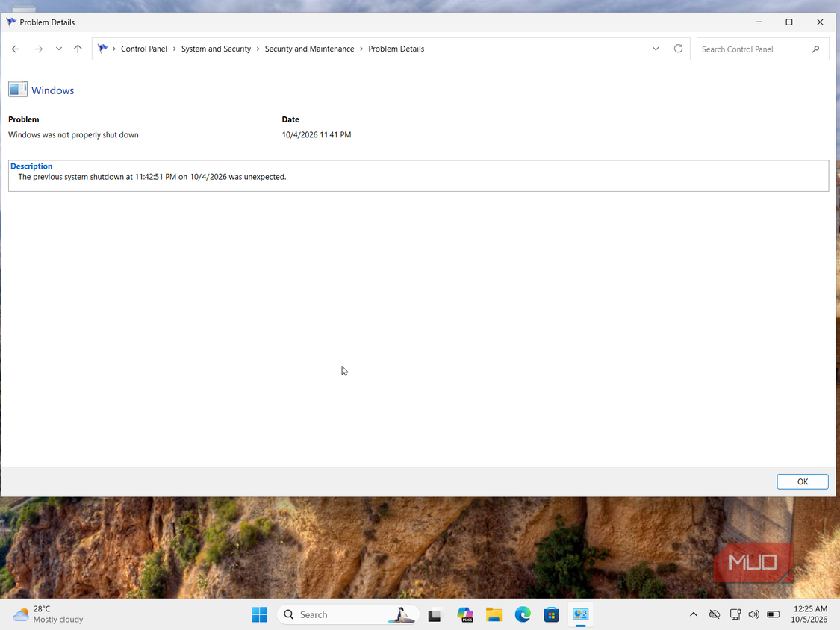Open the recent locations chevron
This screenshot has width=840, height=630.
pyautogui.click(x=59, y=49)
